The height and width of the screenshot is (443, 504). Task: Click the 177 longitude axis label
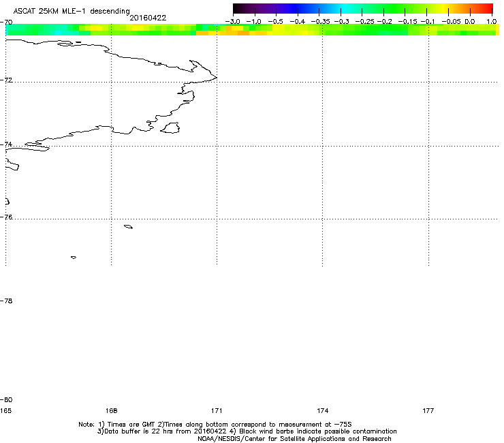(x=428, y=410)
